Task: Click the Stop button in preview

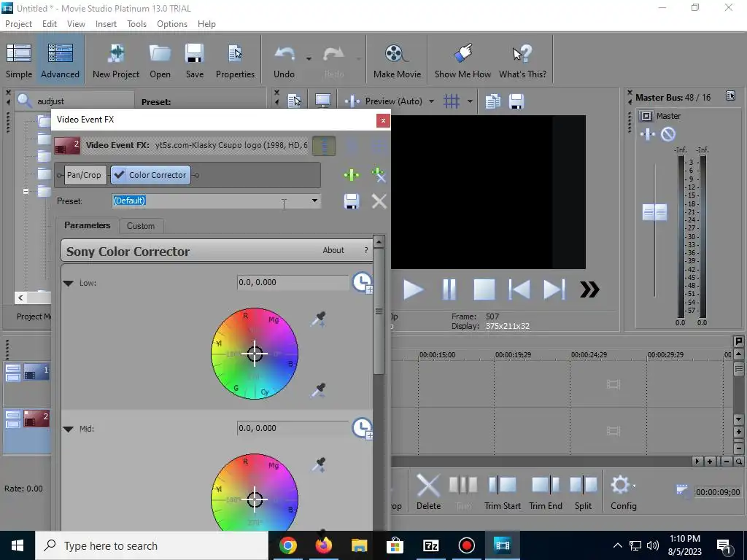Action: pyautogui.click(x=484, y=289)
